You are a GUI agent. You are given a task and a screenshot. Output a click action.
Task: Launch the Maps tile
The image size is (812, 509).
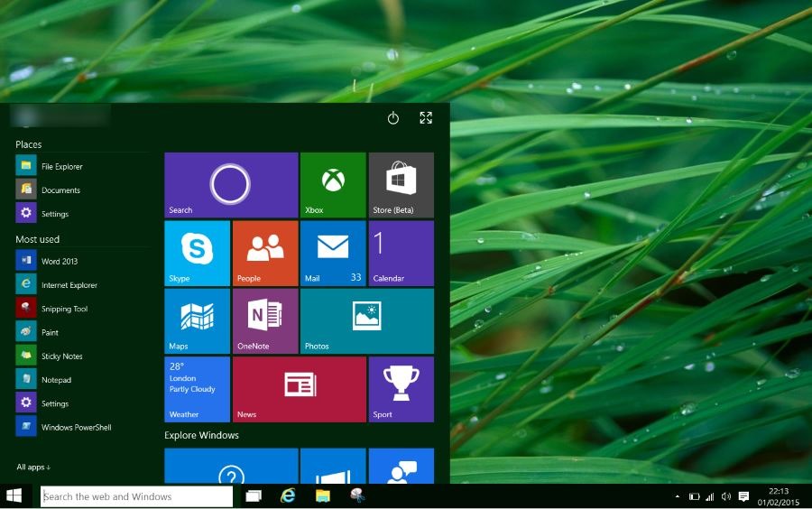pyautogui.click(x=197, y=320)
